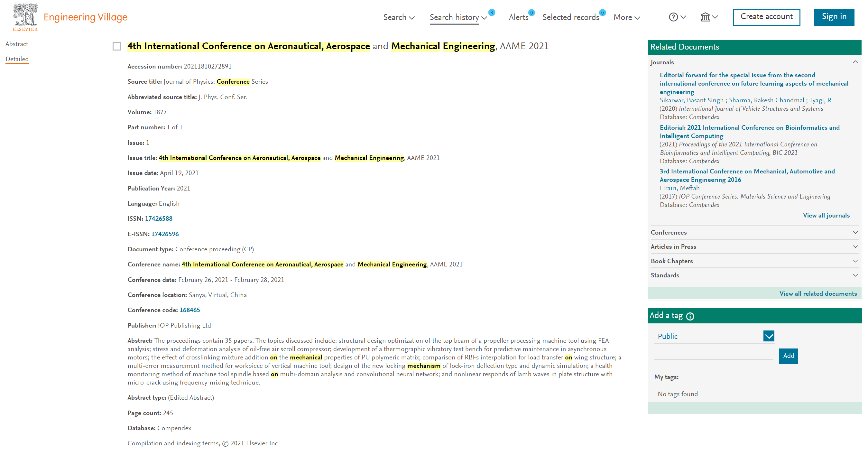Open E-ISSN link 17426596

165,234
